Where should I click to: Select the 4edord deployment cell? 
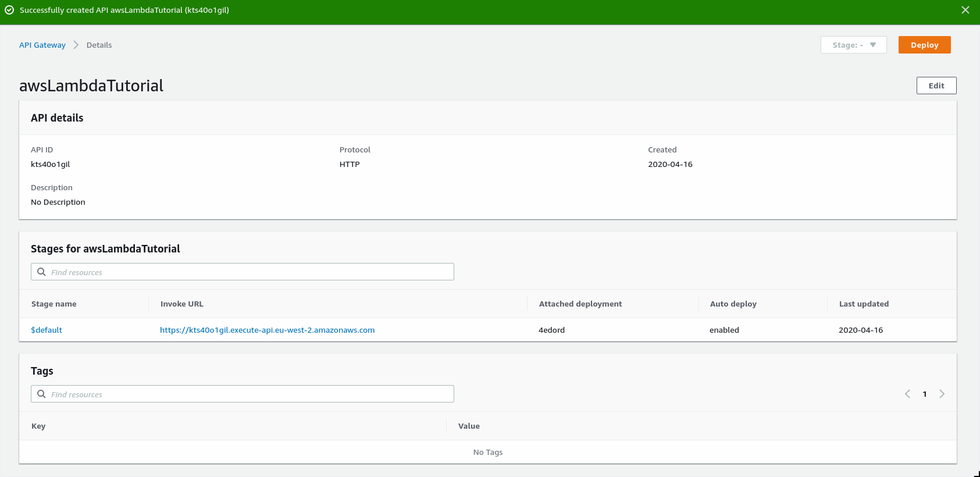(x=551, y=330)
